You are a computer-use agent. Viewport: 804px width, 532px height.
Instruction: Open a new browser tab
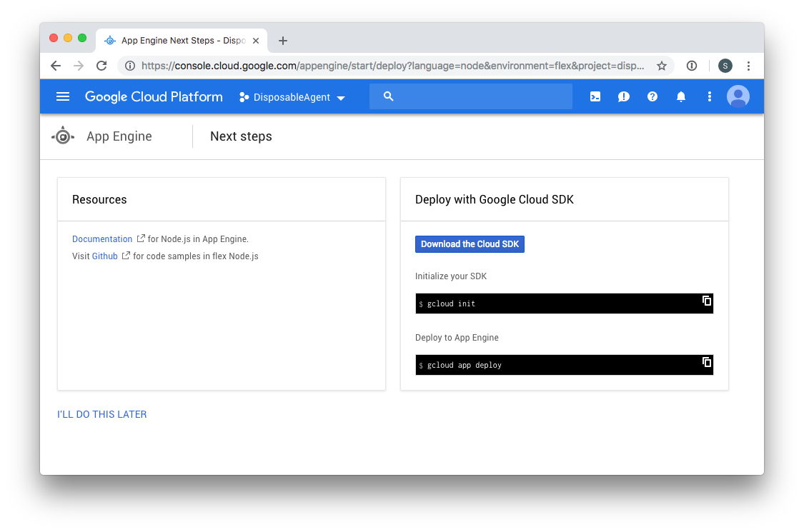[283, 41]
